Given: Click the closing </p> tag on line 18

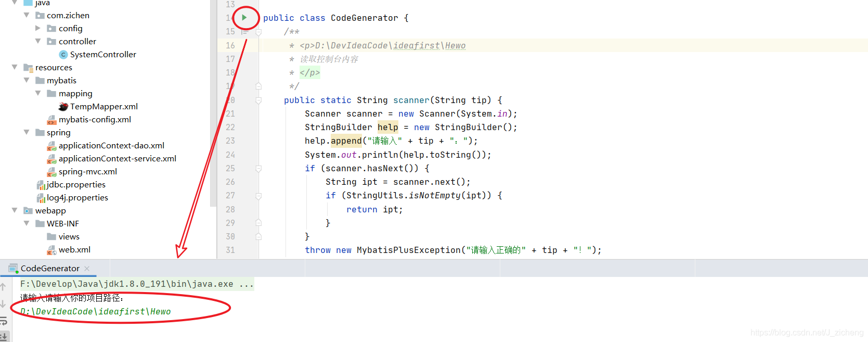Looking at the screenshot, I should click(x=310, y=73).
